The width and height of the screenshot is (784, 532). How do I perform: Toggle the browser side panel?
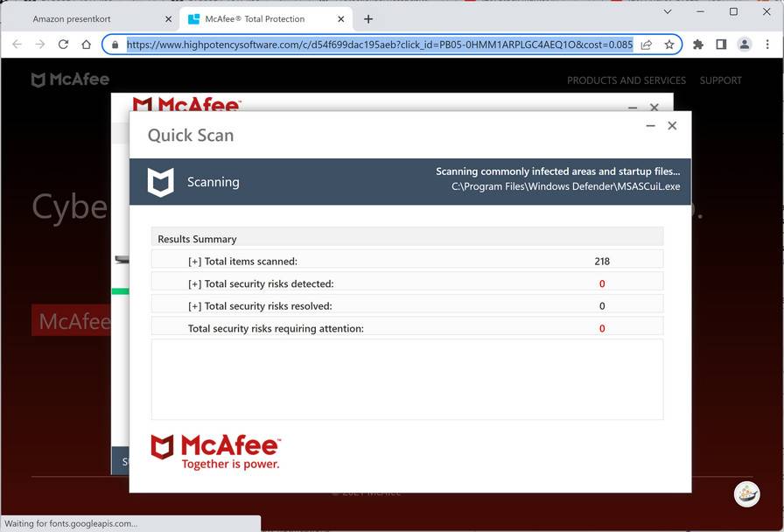(x=721, y=45)
